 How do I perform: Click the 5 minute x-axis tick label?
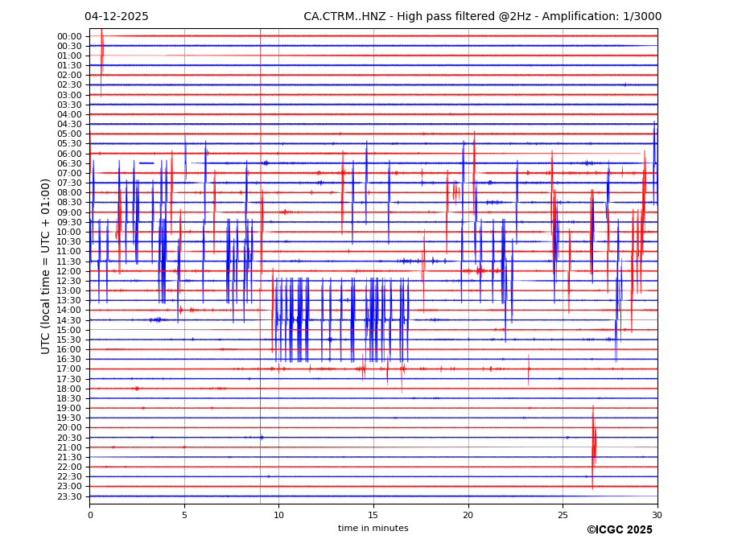(x=184, y=515)
